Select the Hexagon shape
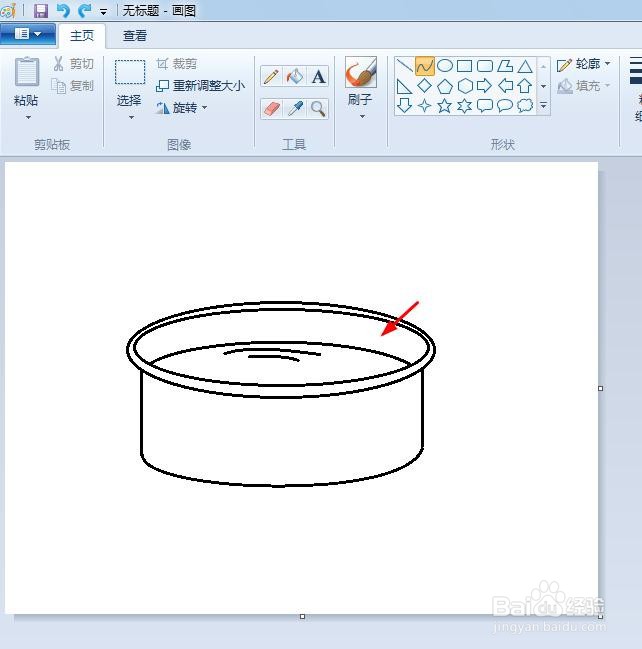Image resolution: width=642 pixels, height=649 pixels. [x=465, y=86]
